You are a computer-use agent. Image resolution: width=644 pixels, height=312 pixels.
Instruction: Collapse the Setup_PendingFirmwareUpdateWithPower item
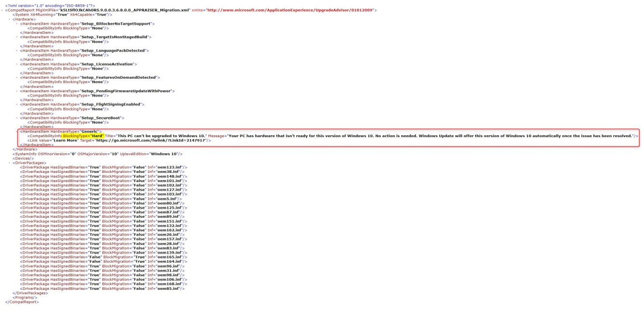(17, 91)
